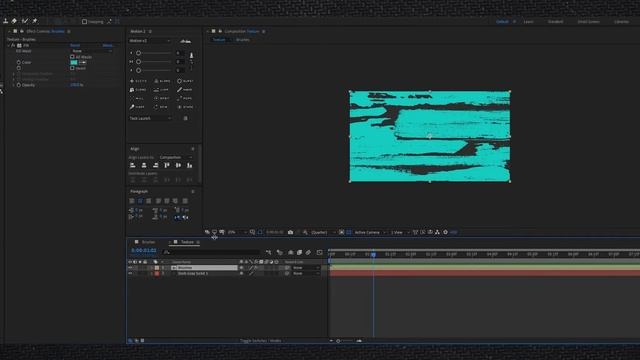Toggle the Invert checkbox under Color
This screenshot has height=360, width=640.
(72, 68)
